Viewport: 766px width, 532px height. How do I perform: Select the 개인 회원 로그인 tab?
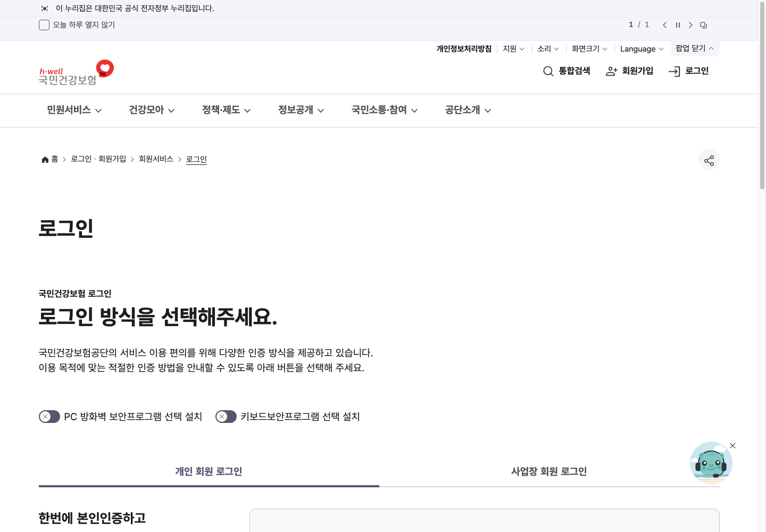209,471
